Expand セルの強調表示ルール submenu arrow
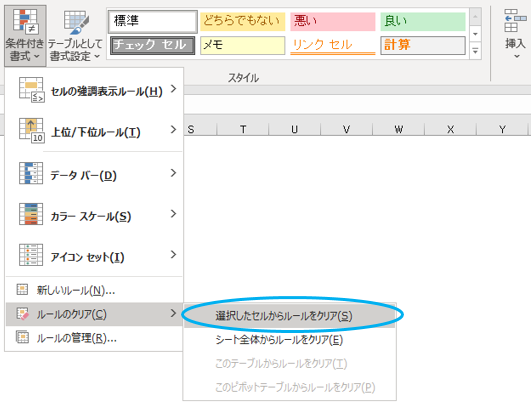This screenshot has width=531, height=411. click(173, 89)
